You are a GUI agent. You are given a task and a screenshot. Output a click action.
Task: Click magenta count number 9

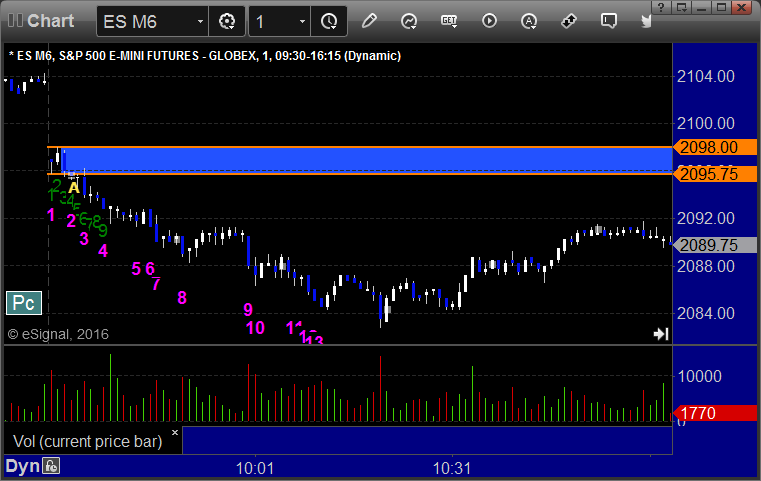click(x=248, y=310)
